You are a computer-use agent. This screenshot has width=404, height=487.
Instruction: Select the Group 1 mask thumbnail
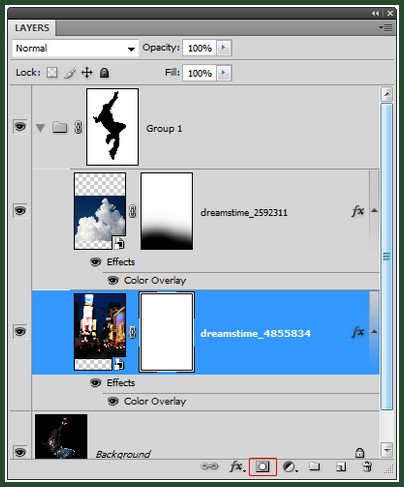tap(112, 127)
